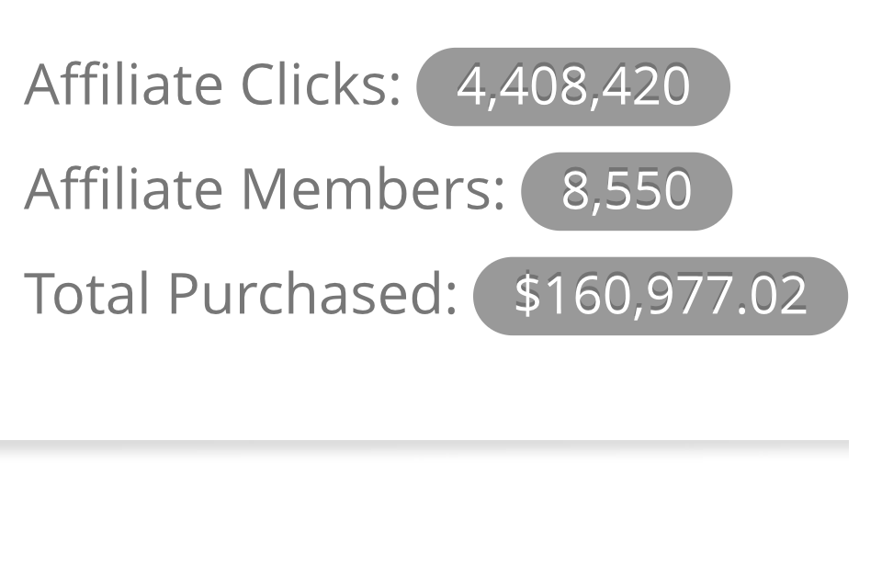Select the "Affiliate Clicks:" label text
Image resolution: width=882 pixels, height=588 pixels.
212,85
